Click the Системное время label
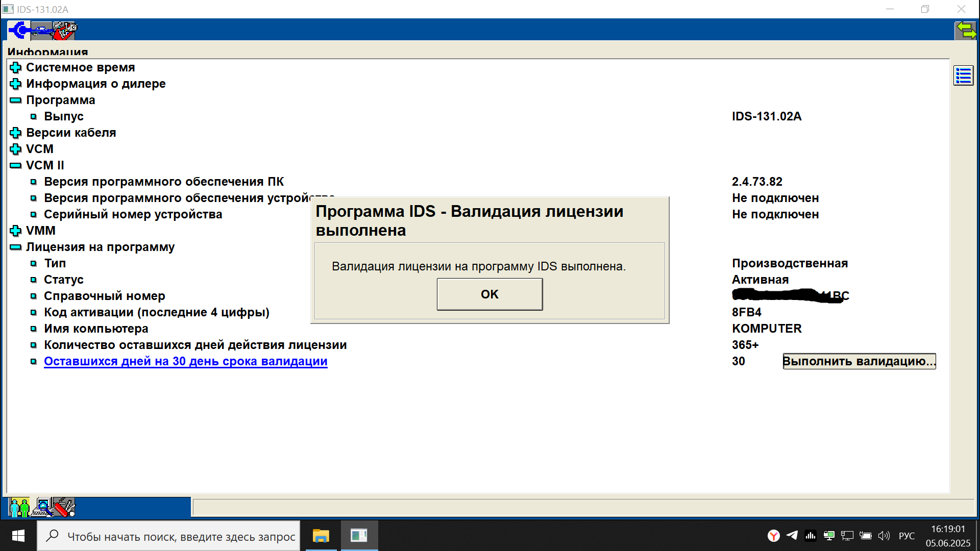The height and width of the screenshot is (551, 980). (81, 67)
